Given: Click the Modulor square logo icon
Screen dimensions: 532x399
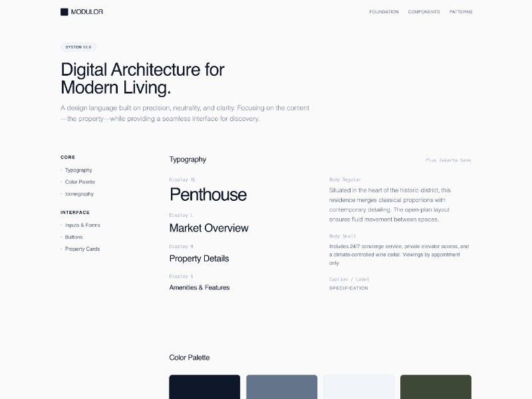Looking at the screenshot, I should (65, 12).
